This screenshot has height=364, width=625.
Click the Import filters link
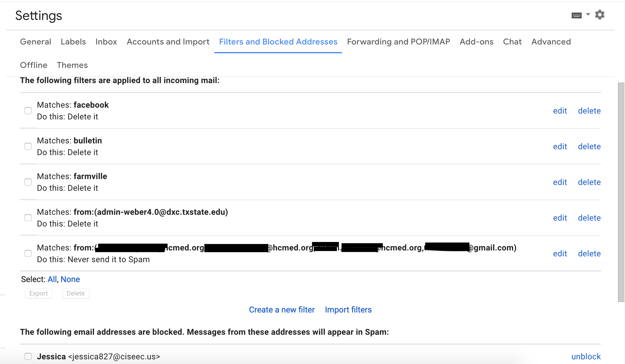pos(348,310)
